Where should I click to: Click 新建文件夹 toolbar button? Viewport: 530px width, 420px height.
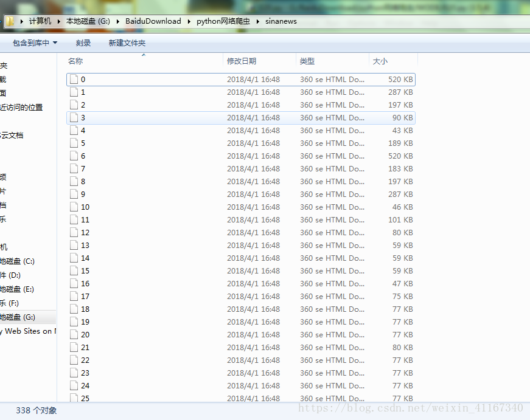pos(127,43)
